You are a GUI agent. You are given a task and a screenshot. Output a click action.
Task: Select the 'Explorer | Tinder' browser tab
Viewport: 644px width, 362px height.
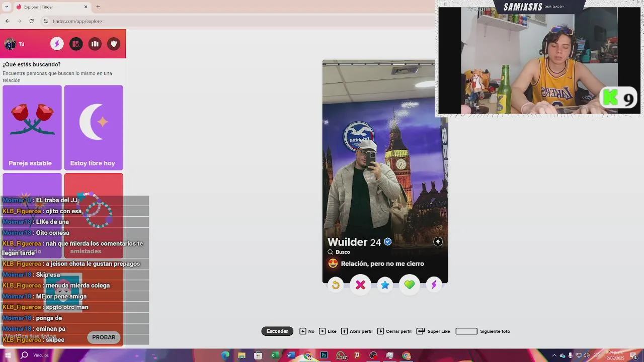[x=52, y=7]
